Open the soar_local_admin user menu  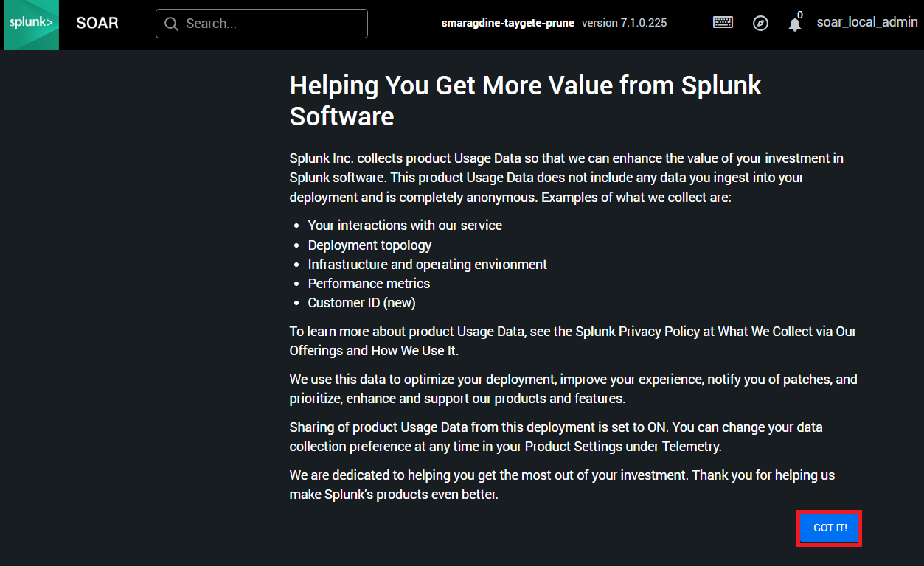(x=866, y=22)
